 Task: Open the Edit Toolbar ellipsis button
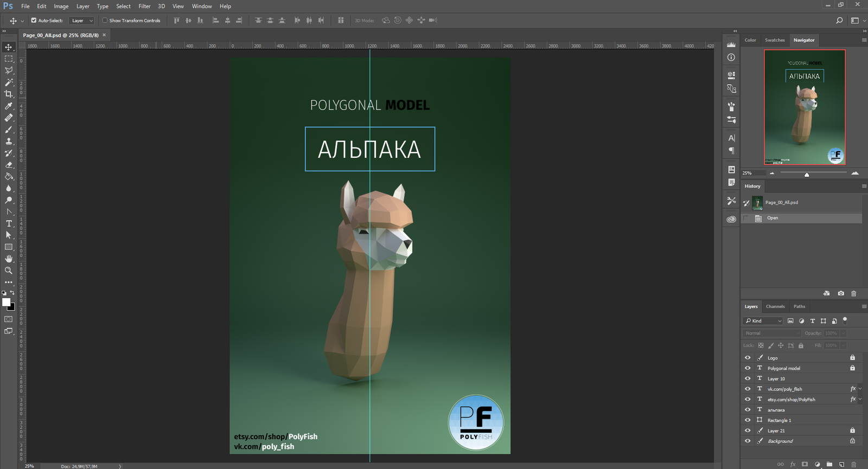9,282
